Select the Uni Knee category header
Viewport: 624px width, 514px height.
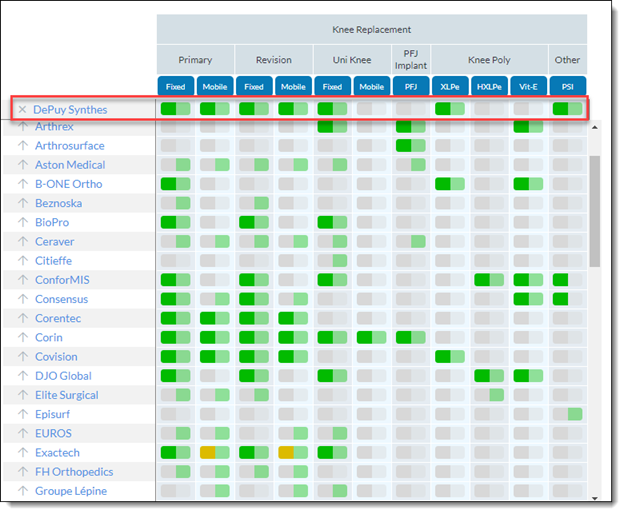click(x=352, y=60)
